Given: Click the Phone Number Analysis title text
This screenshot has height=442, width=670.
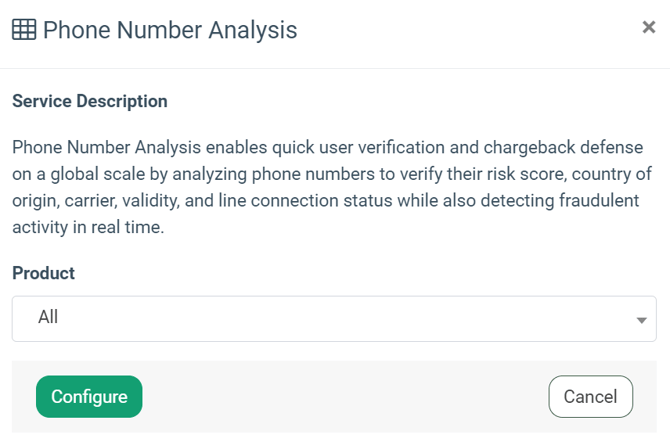Looking at the screenshot, I should (170, 30).
